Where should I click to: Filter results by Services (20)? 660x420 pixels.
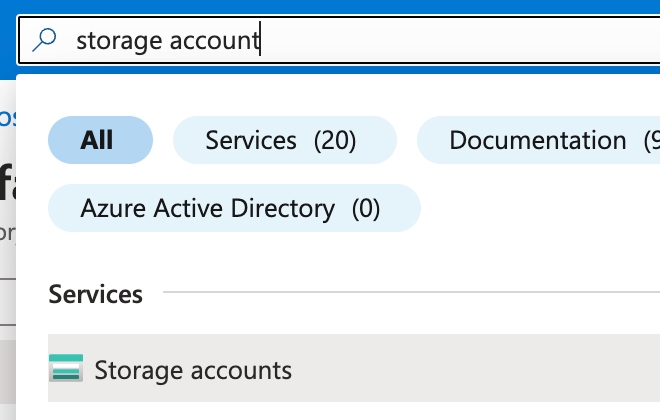coord(285,140)
